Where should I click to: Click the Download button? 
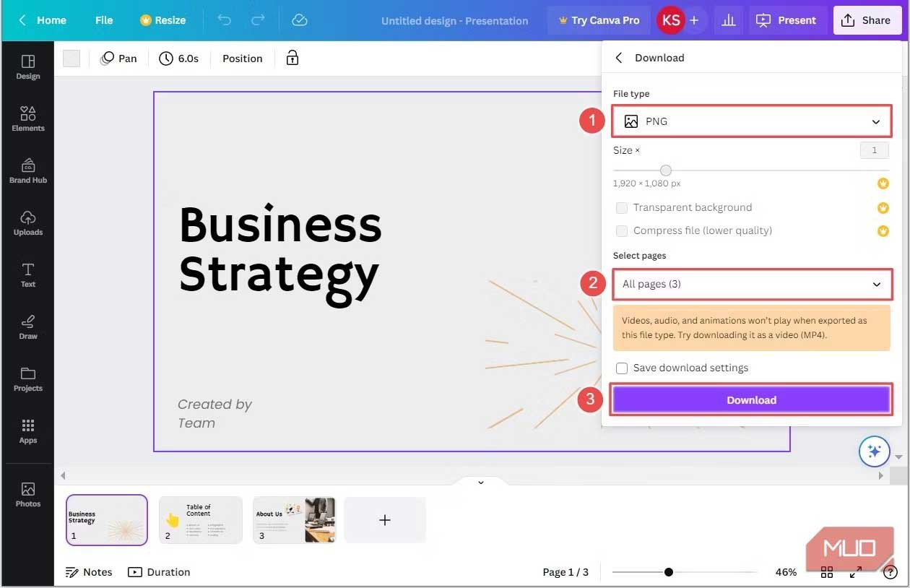(x=752, y=399)
